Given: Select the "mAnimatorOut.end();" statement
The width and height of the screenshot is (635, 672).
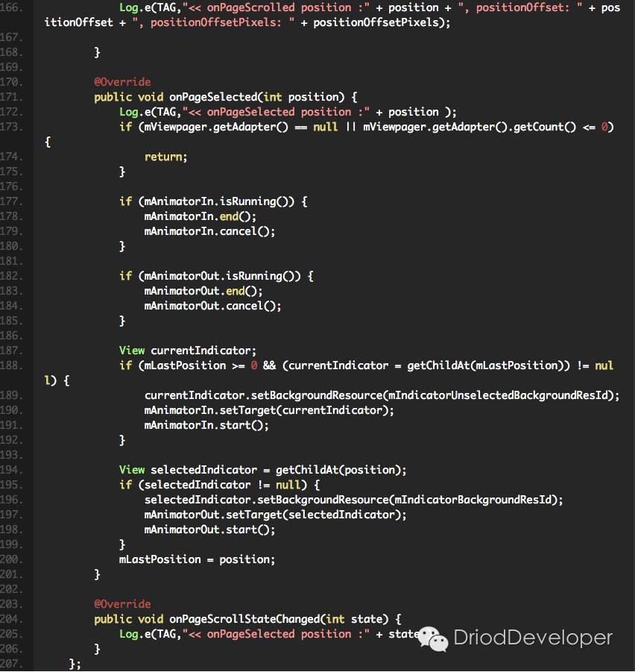Looking at the screenshot, I should pos(203,291).
